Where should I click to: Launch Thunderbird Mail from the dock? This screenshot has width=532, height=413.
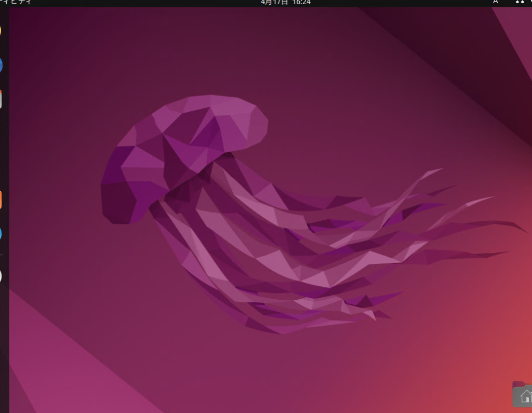1,65
